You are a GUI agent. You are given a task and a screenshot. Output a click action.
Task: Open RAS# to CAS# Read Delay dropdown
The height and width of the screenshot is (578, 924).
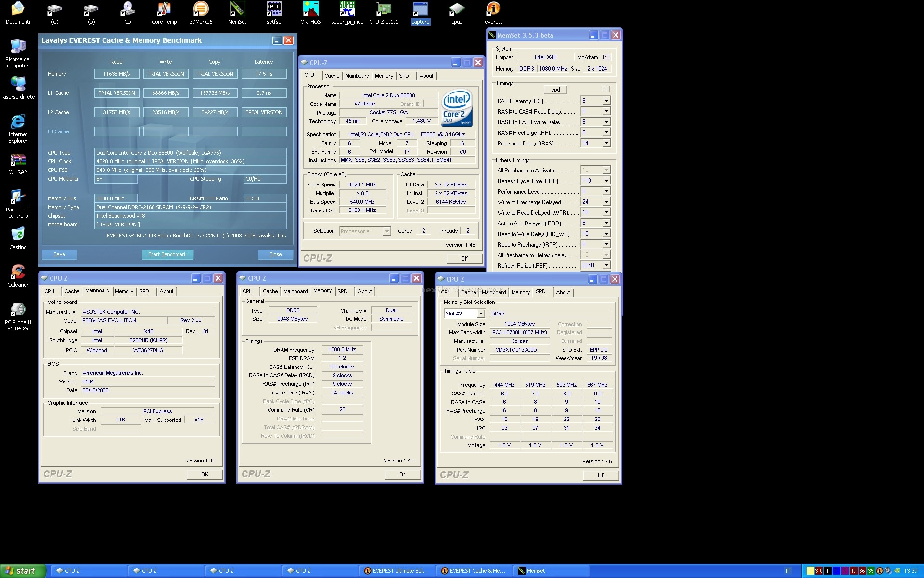pos(606,111)
